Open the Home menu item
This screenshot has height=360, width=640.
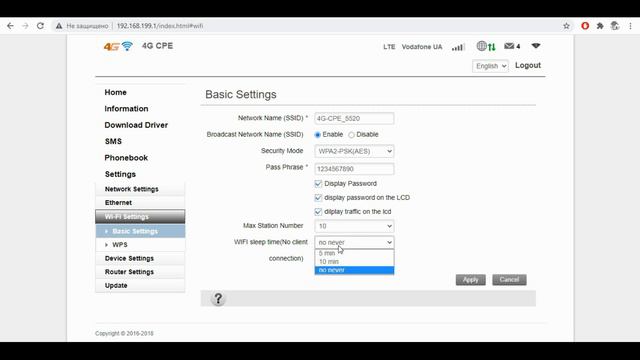[116, 92]
